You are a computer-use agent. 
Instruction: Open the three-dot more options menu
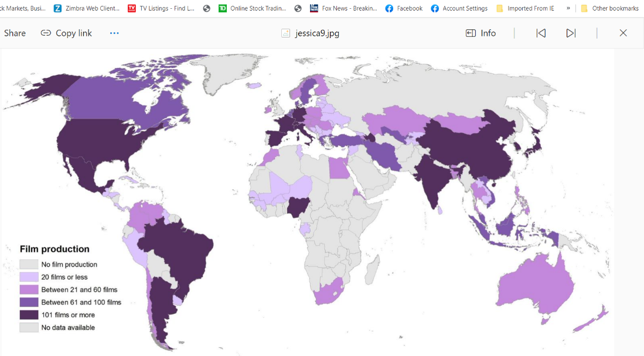point(114,33)
